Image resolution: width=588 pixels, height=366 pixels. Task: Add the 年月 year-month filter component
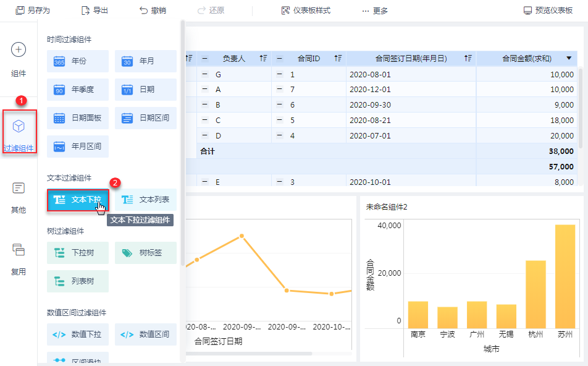pos(146,61)
